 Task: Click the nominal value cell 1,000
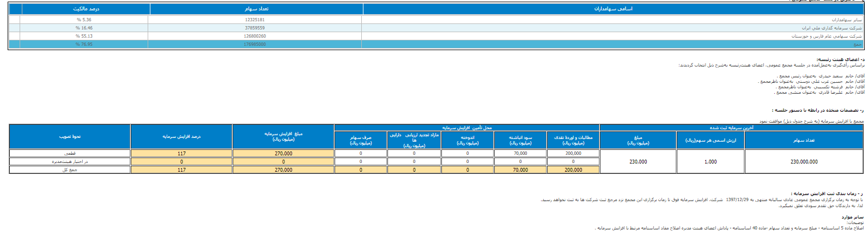coord(711,162)
